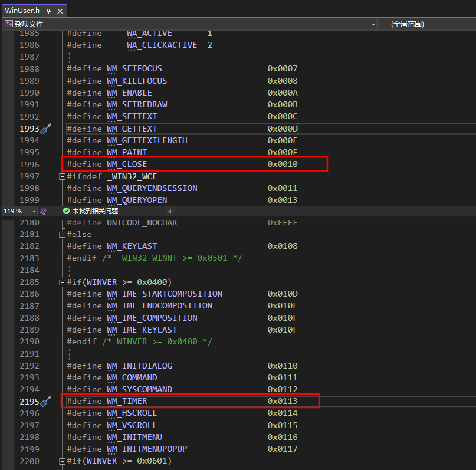Collapse the #if(WINVER >= 0x0601) region
Image resolution: width=476 pixels, height=470 pixels.
tap(62, 461)
